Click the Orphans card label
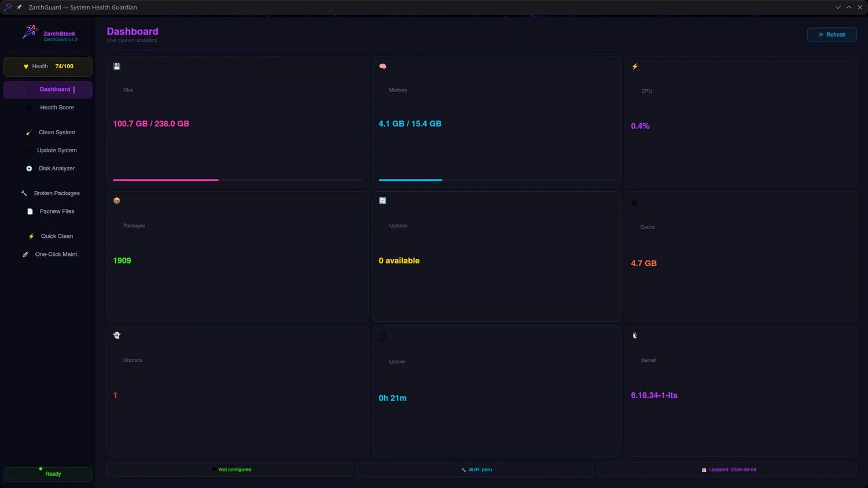This screenshot has width=868, height=488. (x=133, y=361)
